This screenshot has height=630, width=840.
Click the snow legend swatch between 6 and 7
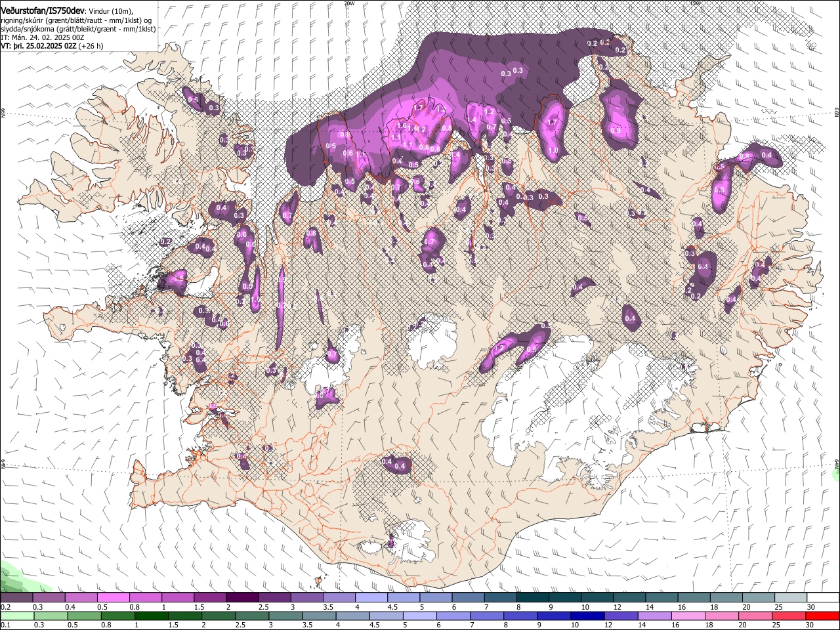pyautogui.click(x=467, y=598)
